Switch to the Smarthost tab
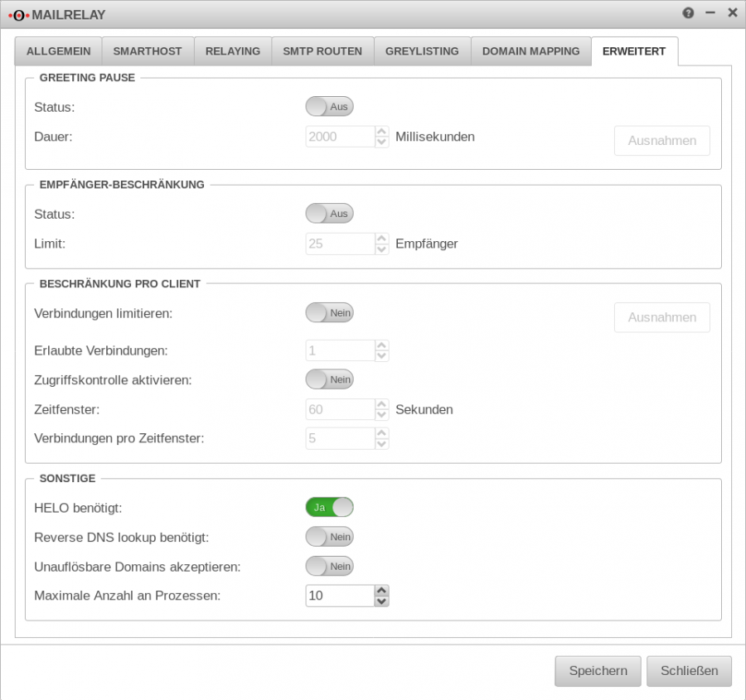The image size is (746, 700). coord(148,51)
